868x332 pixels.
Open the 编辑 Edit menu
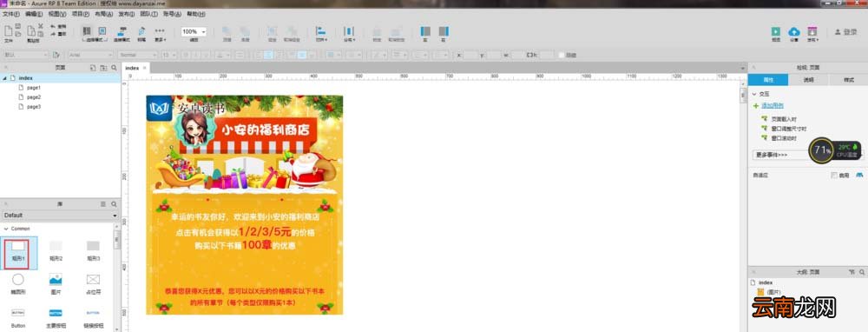point(34,14)
